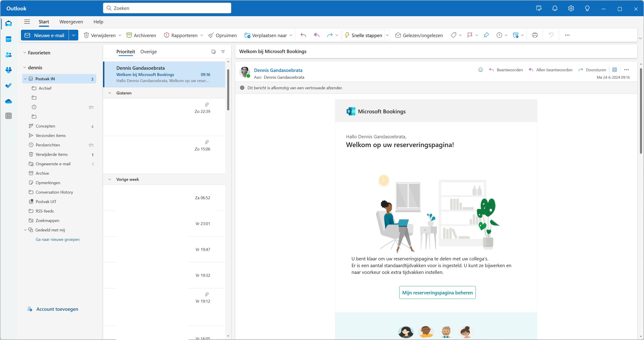Click the Ga naar nieuwe groepen link

(x=58, y=239)
